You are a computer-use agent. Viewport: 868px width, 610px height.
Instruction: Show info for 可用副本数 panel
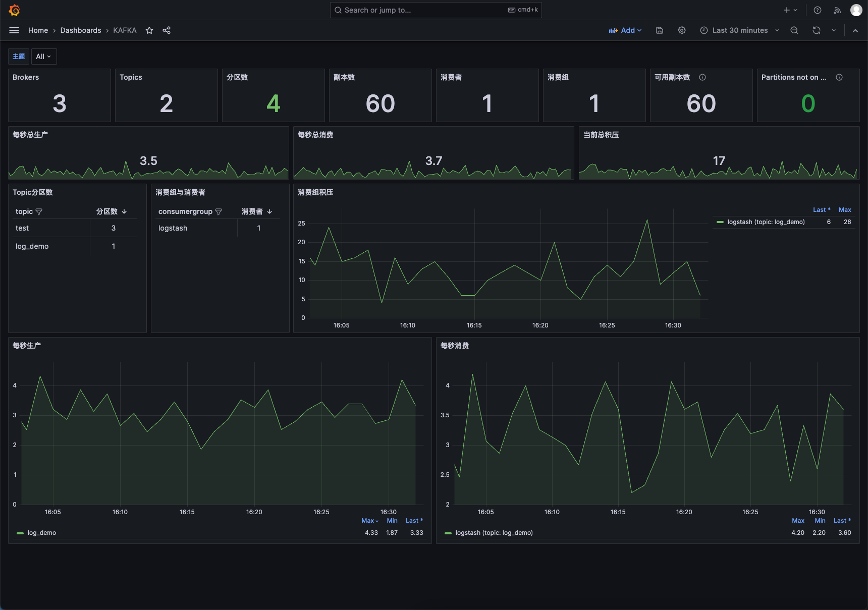pos(702,77)
